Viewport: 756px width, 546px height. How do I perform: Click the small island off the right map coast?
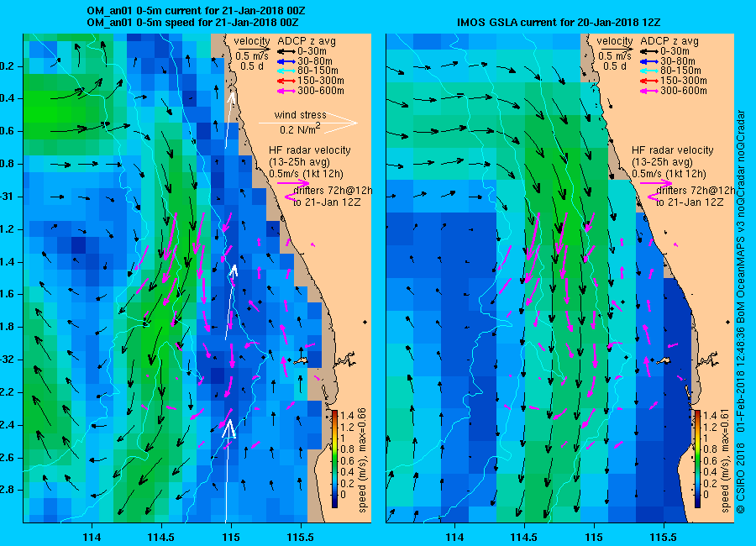[665, 361]
